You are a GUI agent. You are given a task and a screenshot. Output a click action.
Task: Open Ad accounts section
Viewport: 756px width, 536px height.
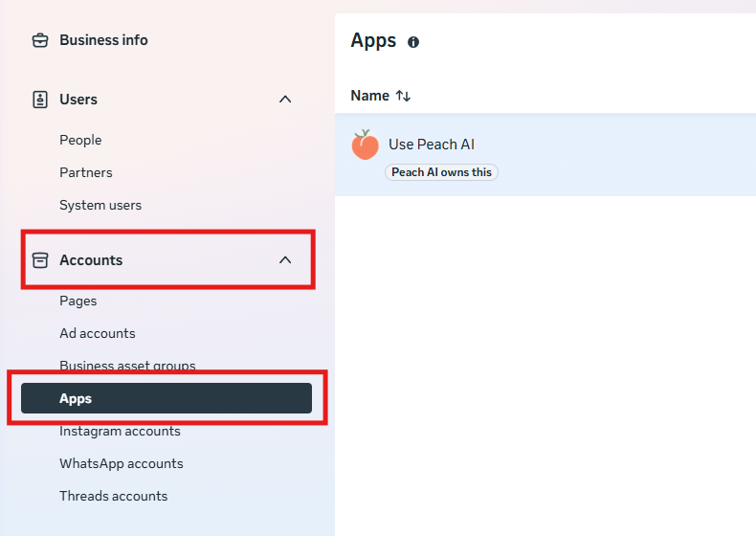coord(98,333)
